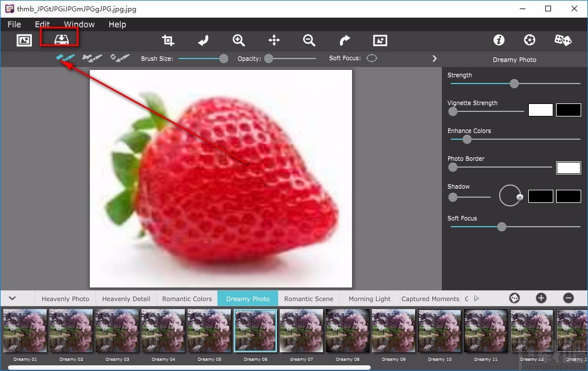Select the crop tool
This screenshot has width=588, height=371.
168,40
